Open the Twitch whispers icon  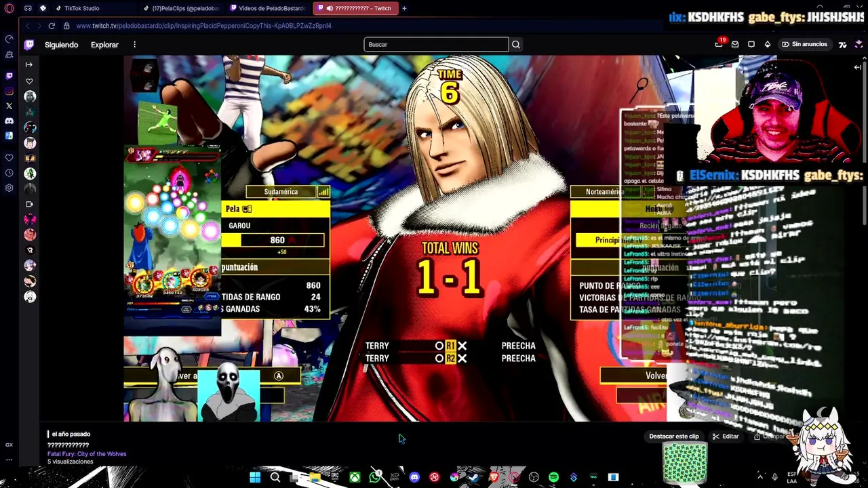coord(751,44)
